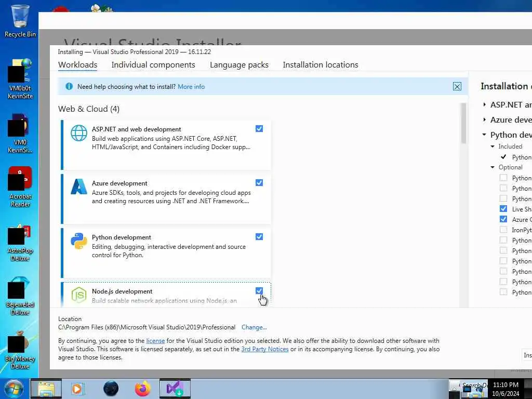Click Visual Studio Installer taskbar icon
Screen dimensions: 532x399
tap(175, 389)
